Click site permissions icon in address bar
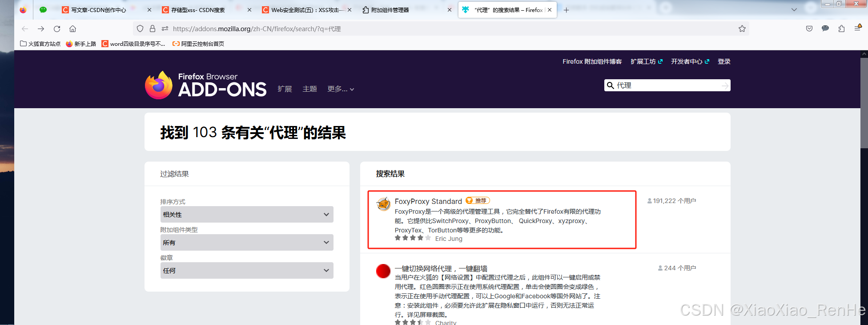 click(165, 28)
